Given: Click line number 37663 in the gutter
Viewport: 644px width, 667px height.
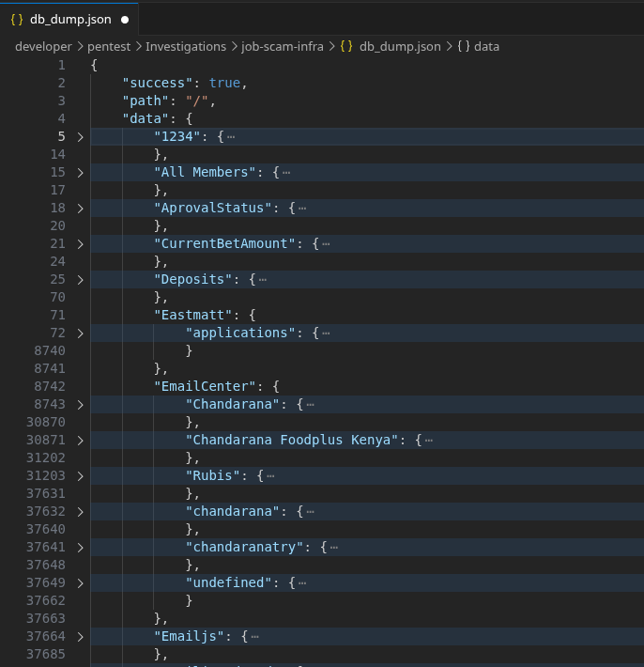Looking at the screenshot, I should [x=46, y=619].
